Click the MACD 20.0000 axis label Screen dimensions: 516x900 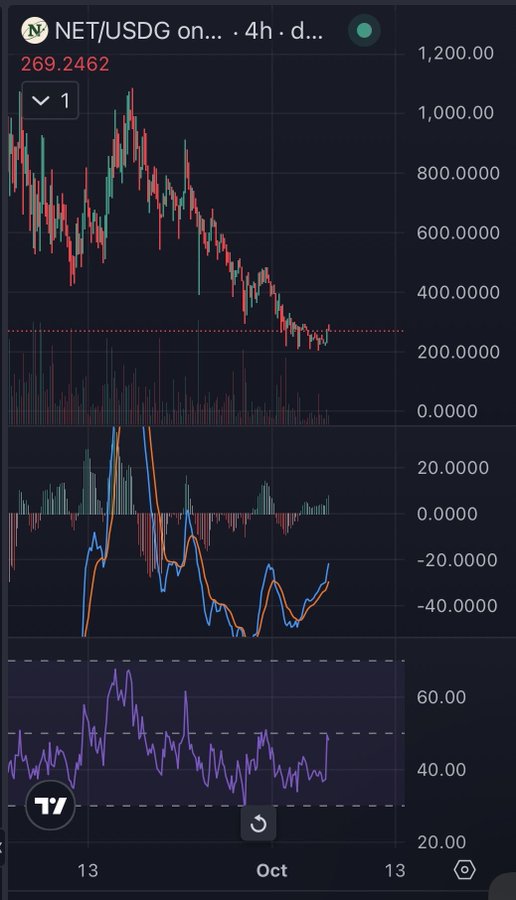click(x=453, y=468)
